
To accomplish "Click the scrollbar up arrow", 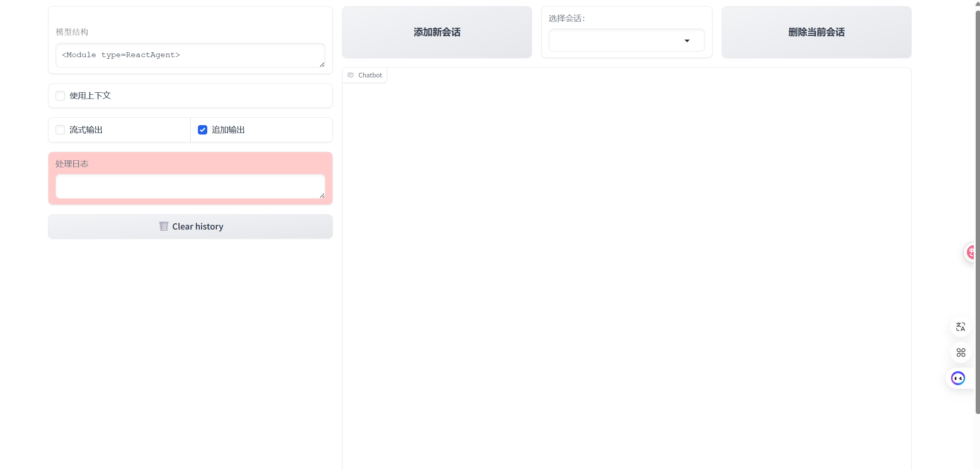I will click(x=977, y=3).
